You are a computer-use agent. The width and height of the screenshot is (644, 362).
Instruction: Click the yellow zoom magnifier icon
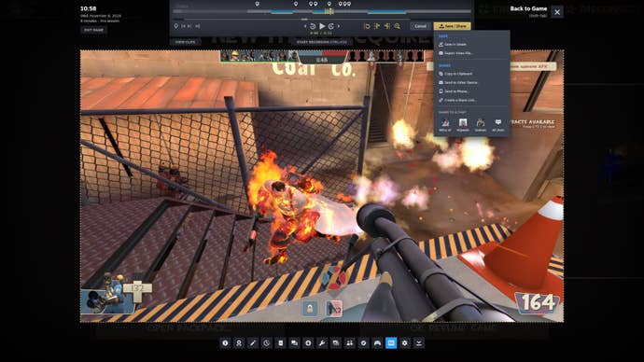tap(398, 26)
